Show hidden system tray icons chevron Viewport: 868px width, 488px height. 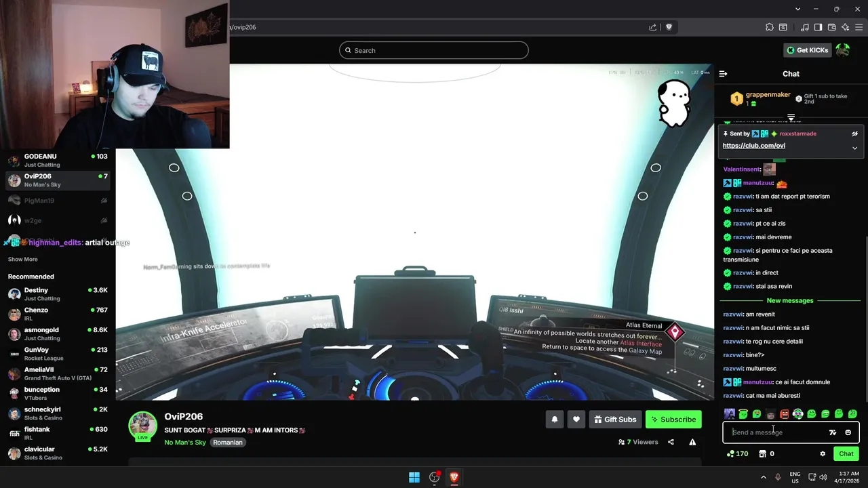(x=763, y=477)
